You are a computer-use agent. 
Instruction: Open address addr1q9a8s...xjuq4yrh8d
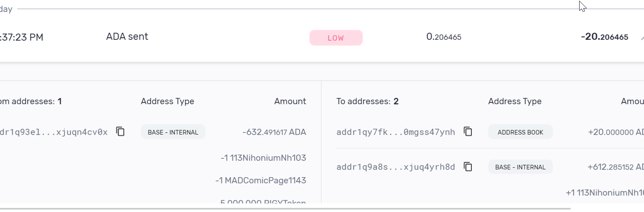tap(395, 167)
